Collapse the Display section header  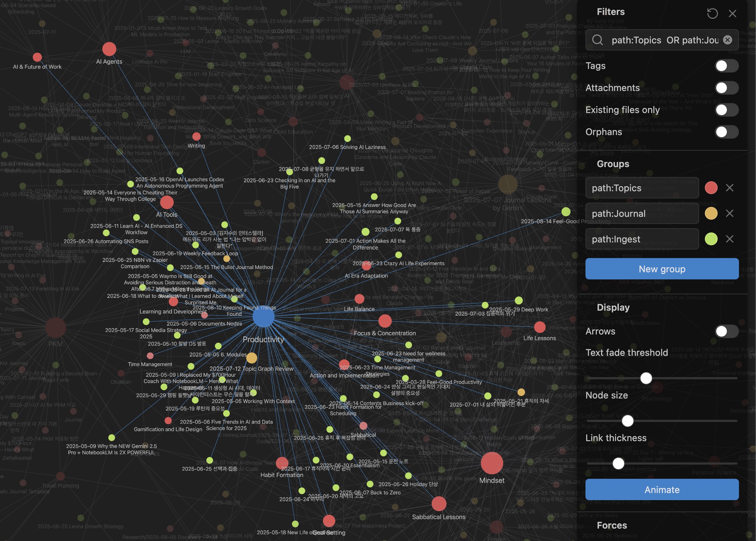tap(613, 307)
